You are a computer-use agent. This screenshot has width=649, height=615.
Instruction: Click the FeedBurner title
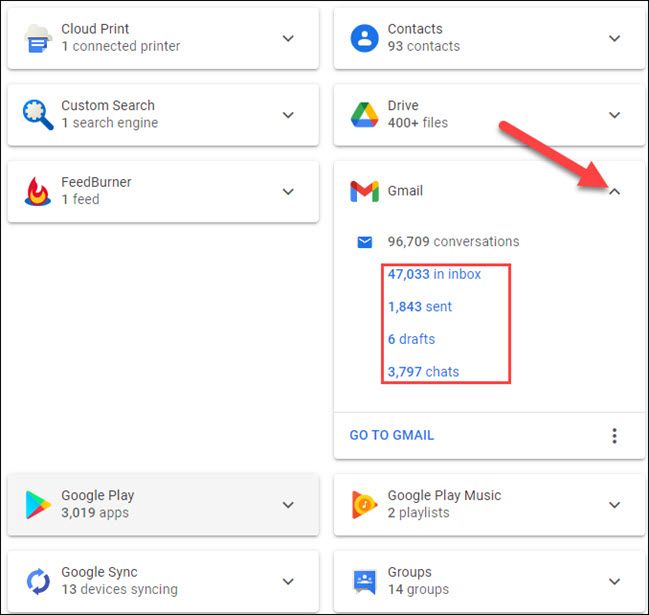click(x=96, y=182)
